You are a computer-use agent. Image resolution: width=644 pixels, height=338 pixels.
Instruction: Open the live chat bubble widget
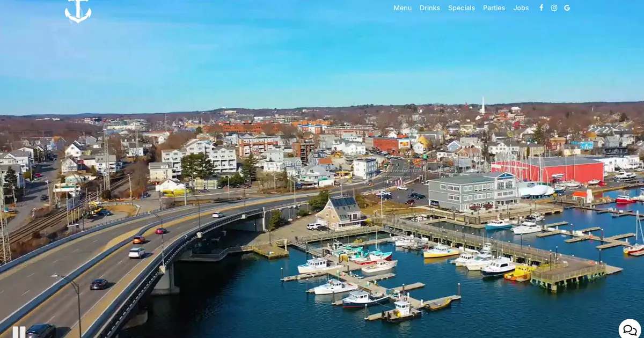630,329
